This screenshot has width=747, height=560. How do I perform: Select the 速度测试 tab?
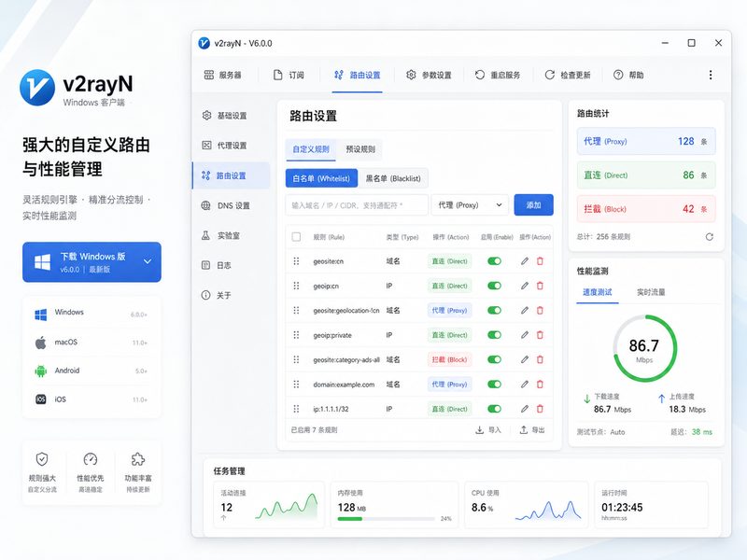point(598,292)
